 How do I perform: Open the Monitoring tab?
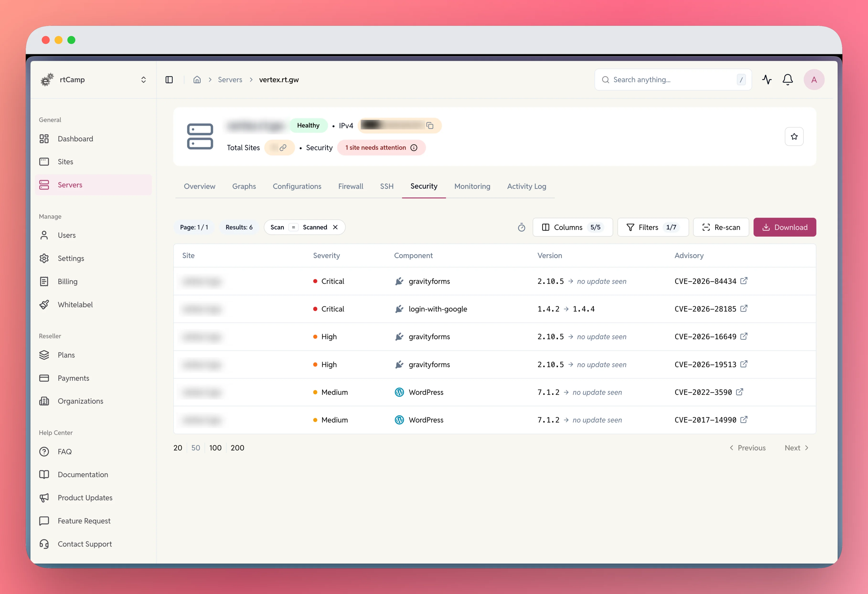click(472, 186)
